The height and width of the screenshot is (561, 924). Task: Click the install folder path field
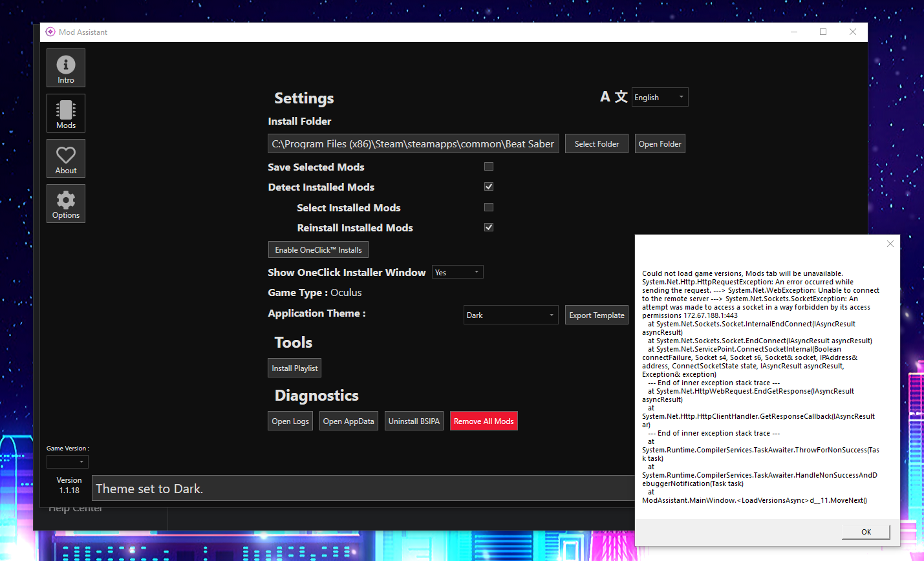413,144
